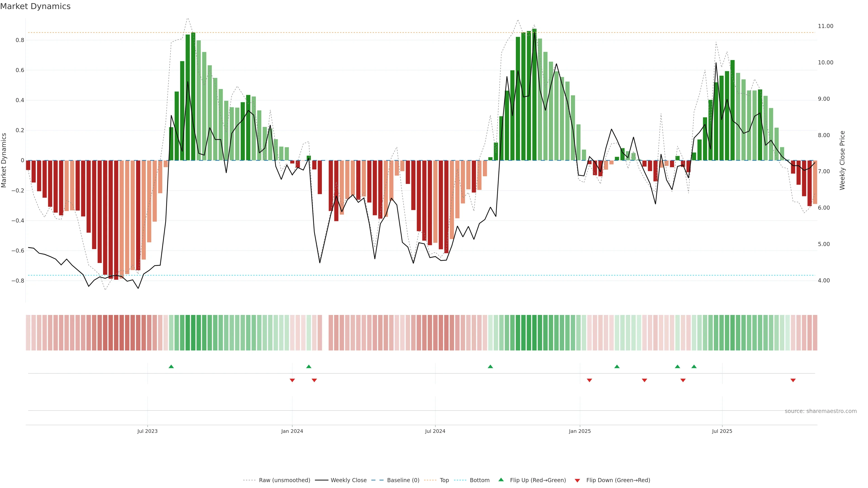The image size is (868, 488).
Task: Click the first red Flip Down marker at Jan 2024
Action: click(x=292, y=380)
